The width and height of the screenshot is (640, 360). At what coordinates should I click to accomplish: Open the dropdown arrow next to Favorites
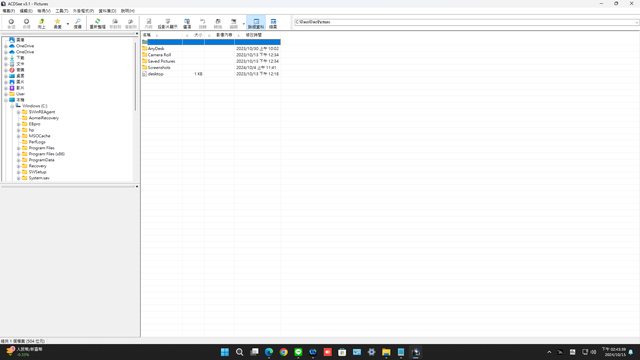pyautogui.click(x=68, y=24)
